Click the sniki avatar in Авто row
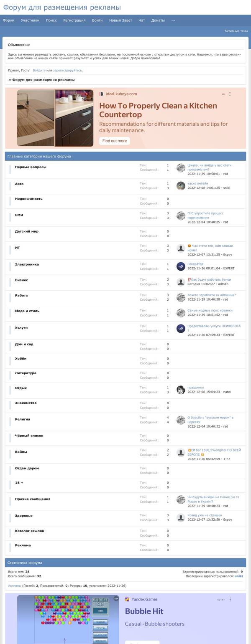 tap(181, 186)
